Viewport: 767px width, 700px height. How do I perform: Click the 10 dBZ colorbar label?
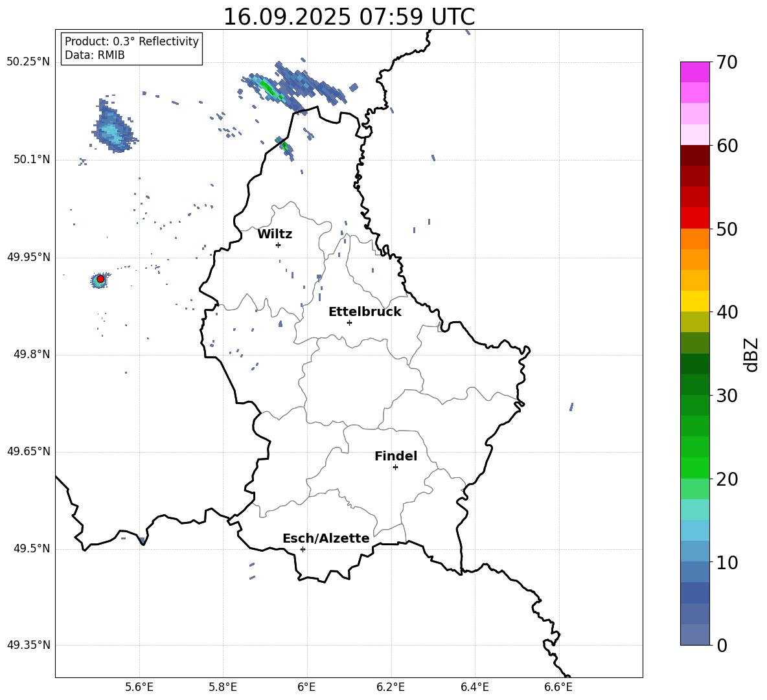click(727, 563)
